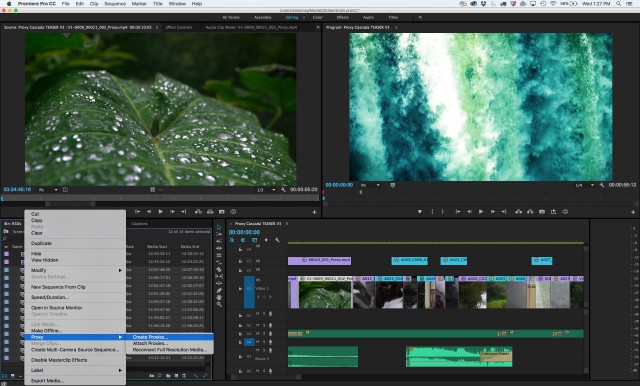Image resolution: width=640 pixels, height=386 pixels.
Task: Click New Bin folder icon in Project panel
Action: click(168, 375)
